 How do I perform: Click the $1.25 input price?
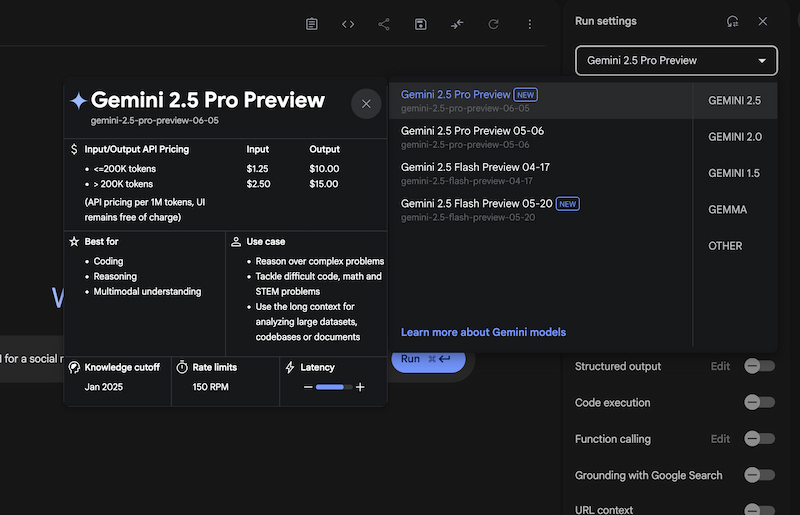coord(257,168)
